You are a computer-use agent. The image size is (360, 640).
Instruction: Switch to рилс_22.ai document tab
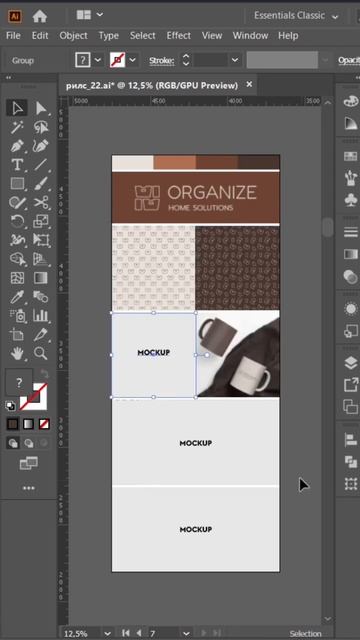(x=152, y=85)
